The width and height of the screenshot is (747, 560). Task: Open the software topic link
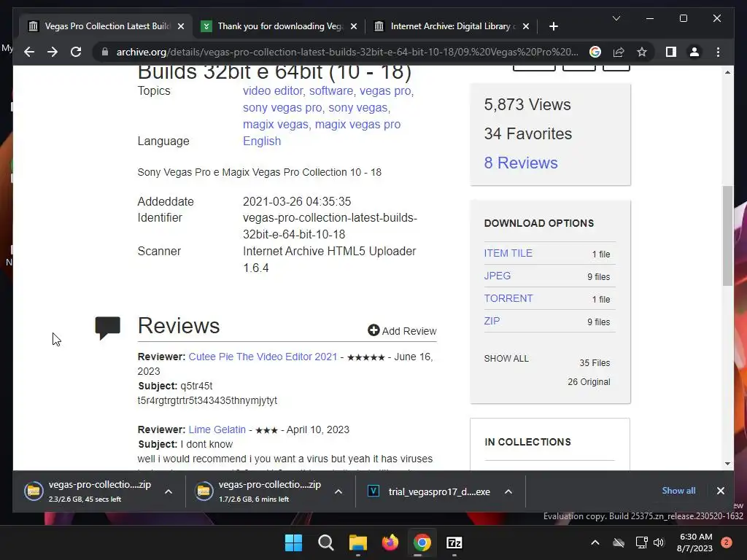(331, 90)
